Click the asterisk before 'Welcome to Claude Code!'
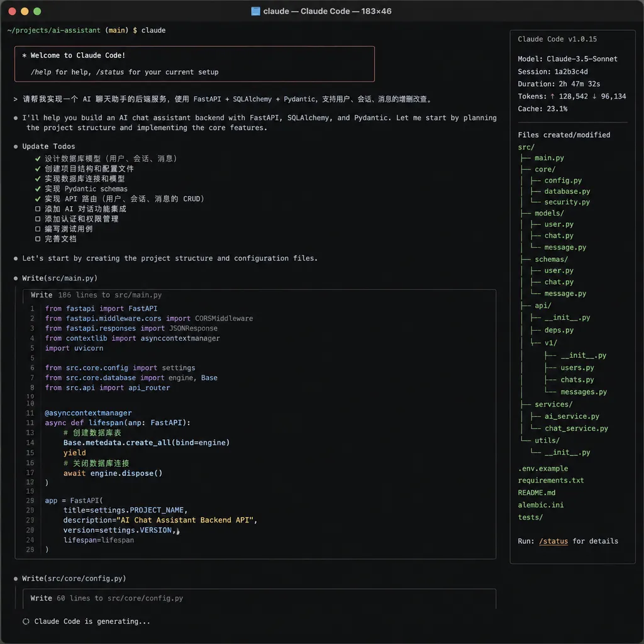Screen dimensions: 644x644 pyautogui.click(x=25, y=55)
